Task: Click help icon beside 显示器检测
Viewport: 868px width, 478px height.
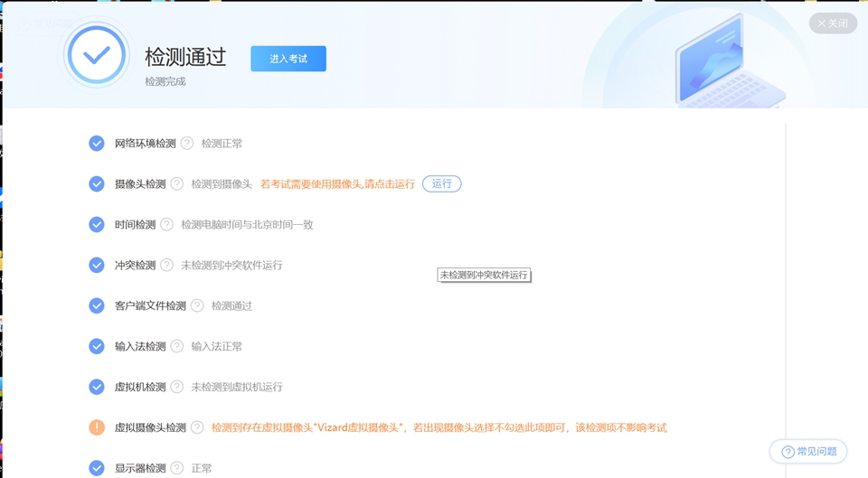Action: pyautogui.click(x=177, y=468)
